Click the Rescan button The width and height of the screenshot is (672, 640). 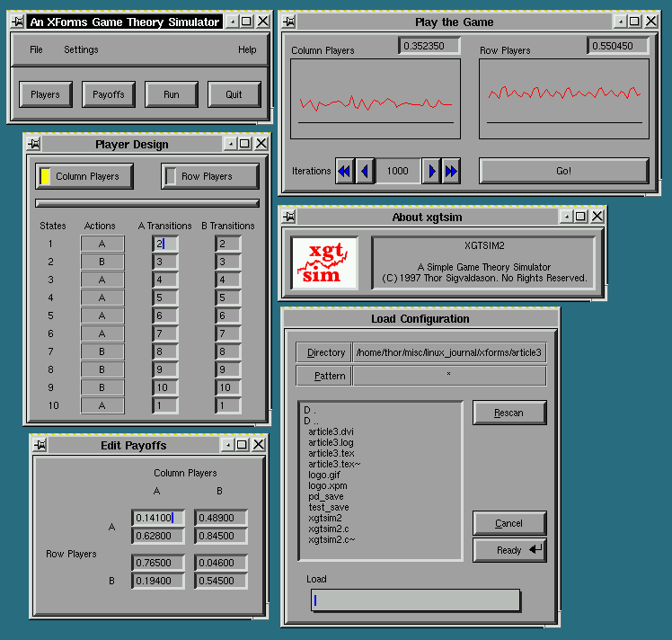tap(508, 413)
